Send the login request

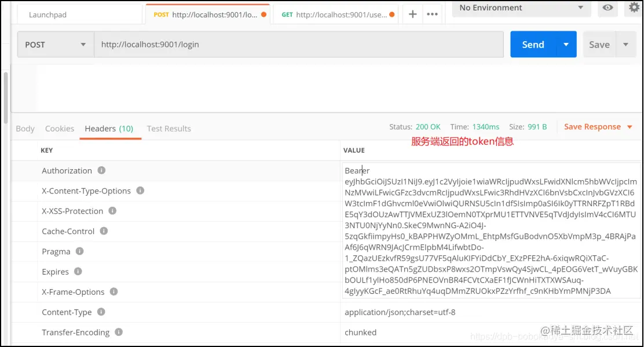pyautogui.click(x=533, y=45)
